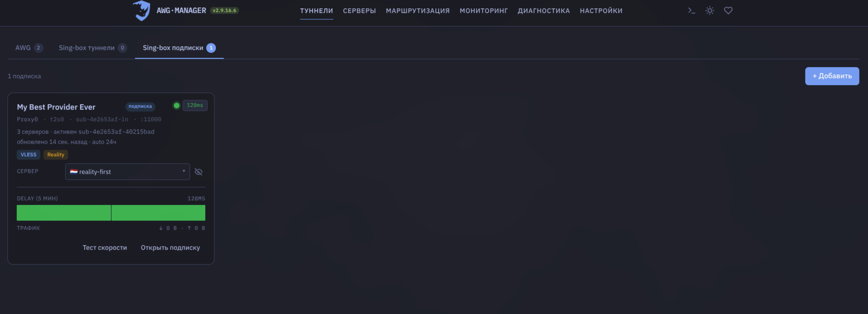Select Sing-box подписки tab
868x314 pixels.
179,48
